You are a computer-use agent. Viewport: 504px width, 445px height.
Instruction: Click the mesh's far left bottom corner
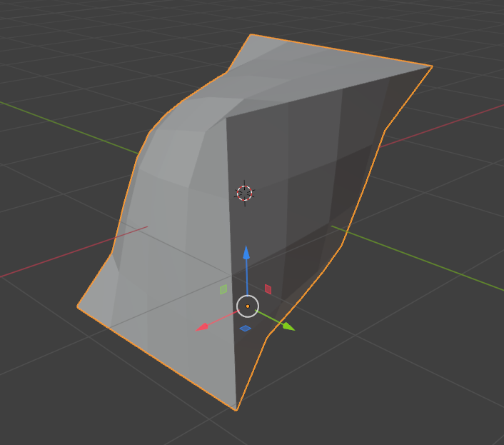coord(79,306)
